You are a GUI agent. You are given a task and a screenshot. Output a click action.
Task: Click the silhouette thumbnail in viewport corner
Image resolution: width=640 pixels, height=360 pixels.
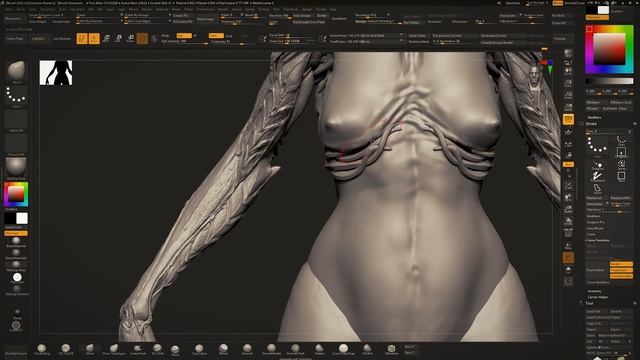point(56,73)
